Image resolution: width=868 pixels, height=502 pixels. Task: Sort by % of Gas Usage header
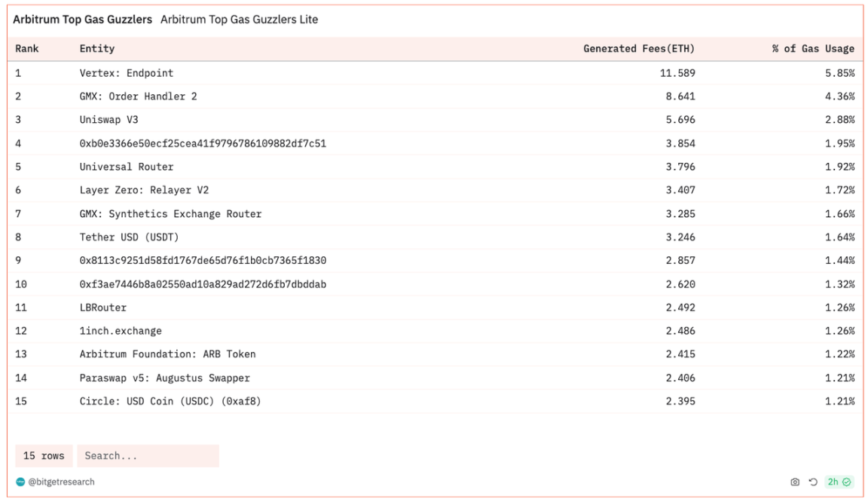[813, 49]
